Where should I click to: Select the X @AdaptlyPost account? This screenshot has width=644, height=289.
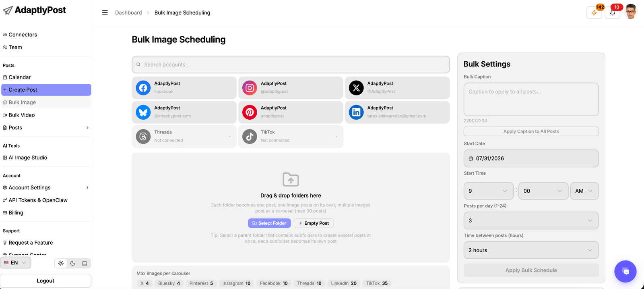(397, 88)
